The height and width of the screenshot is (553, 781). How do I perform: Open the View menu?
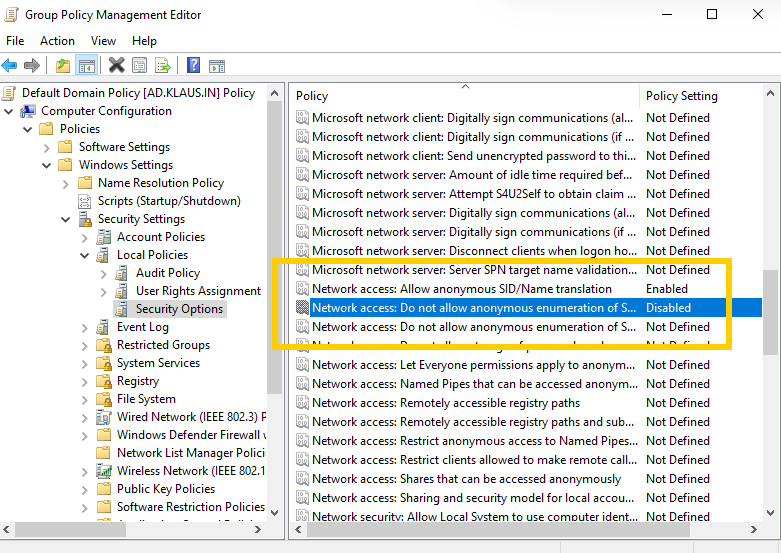pyautogui.click(x=103, y=41)
